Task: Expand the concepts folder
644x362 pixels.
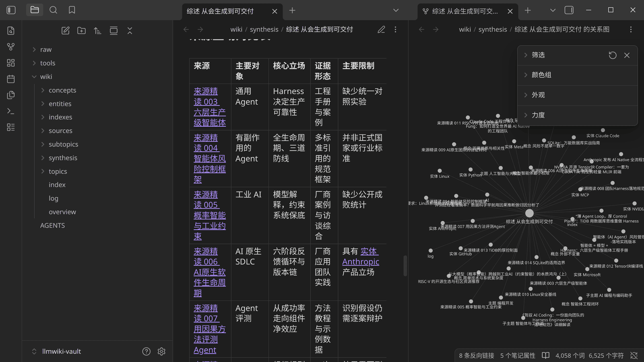Action: pos(43,90)
